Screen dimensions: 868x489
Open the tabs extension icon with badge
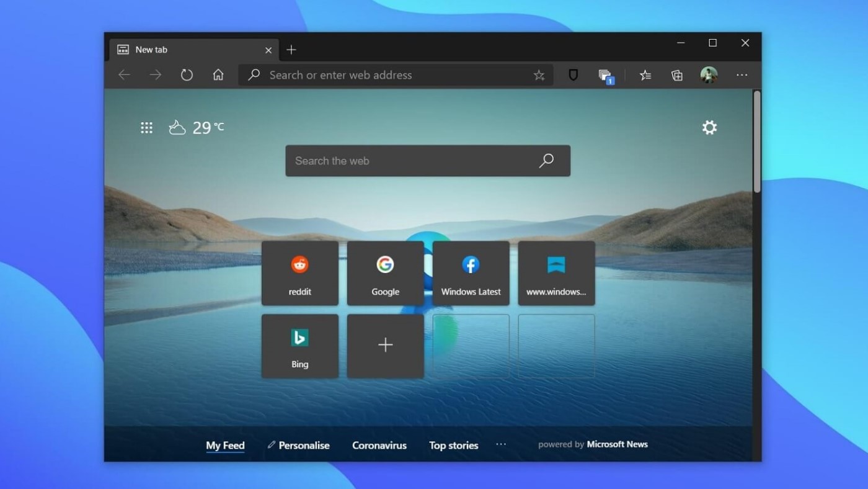[606, 76]
